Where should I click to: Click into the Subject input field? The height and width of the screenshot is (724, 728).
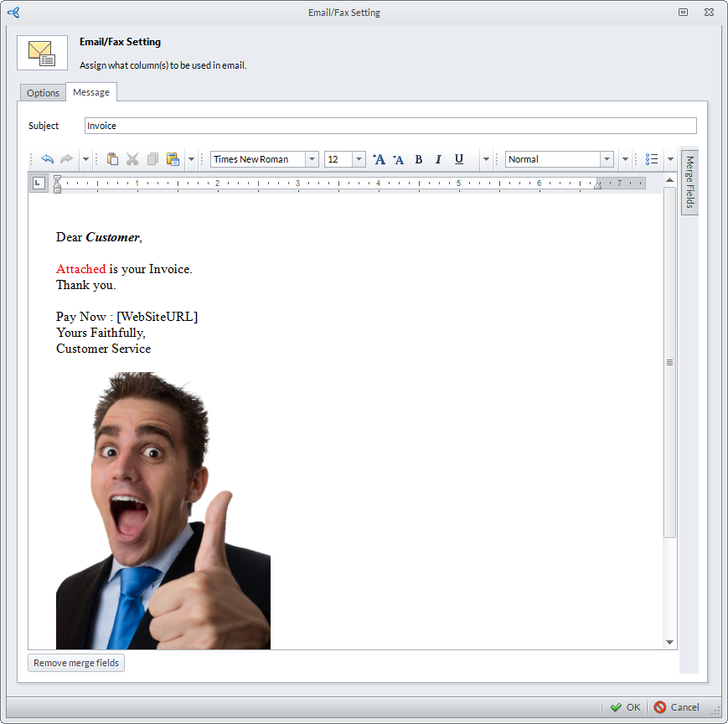click(x=390, y=126)
